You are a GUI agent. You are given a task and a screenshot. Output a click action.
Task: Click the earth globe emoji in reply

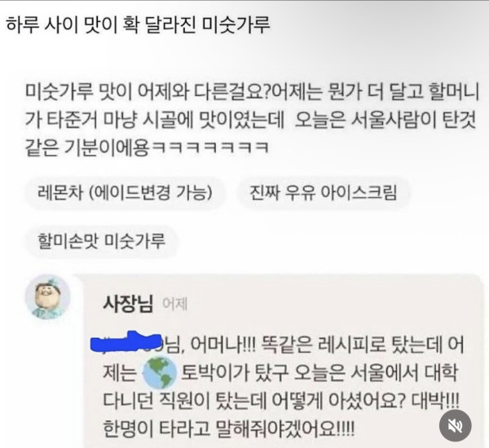[x=159, y=373]
